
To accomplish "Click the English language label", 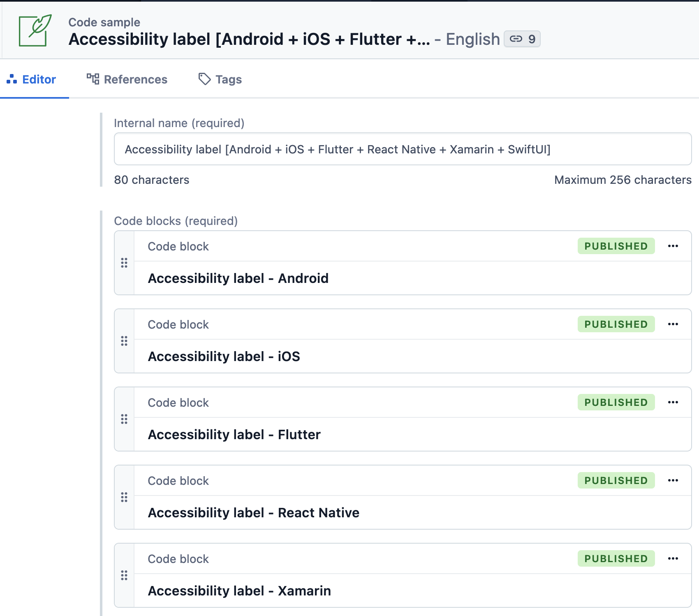I will point(473,39).
